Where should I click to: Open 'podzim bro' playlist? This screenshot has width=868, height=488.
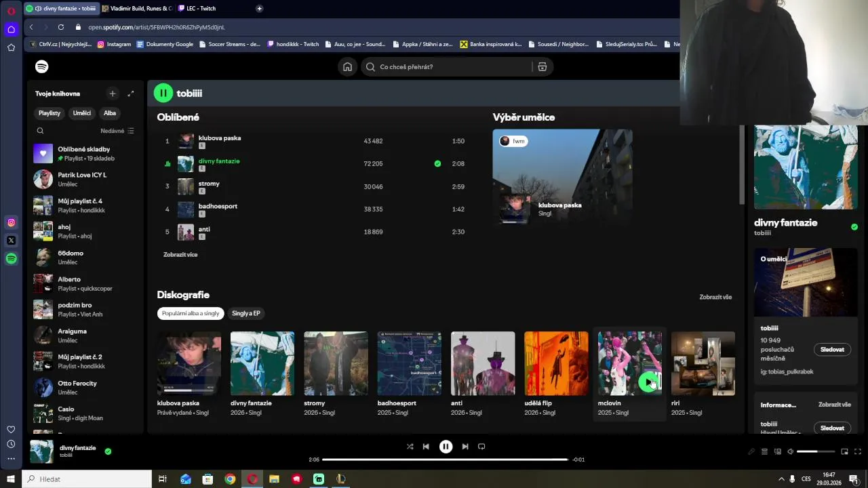[86, 309]
